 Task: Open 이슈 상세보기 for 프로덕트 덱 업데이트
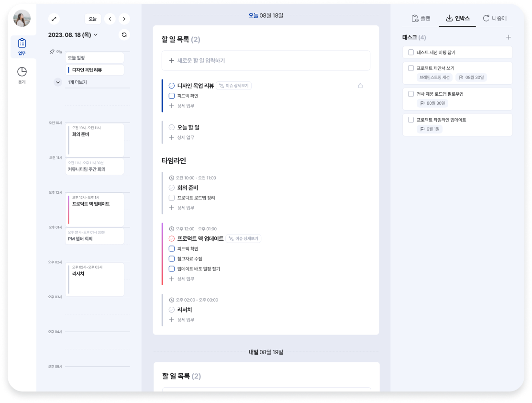244,239
